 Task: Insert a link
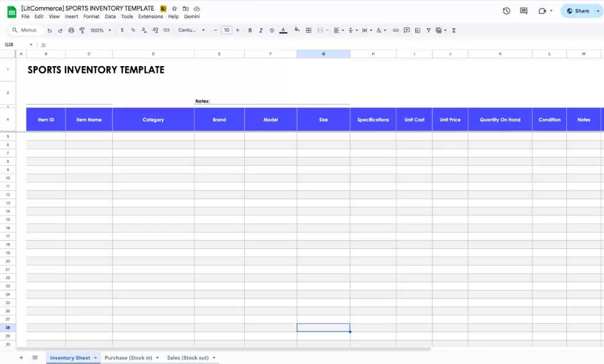(x=396, y=30)
